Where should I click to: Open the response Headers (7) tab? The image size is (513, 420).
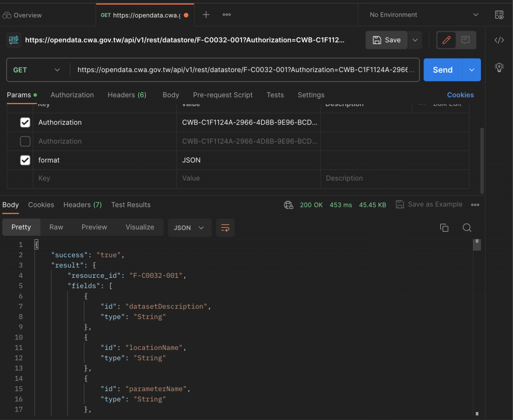(83, 205)
